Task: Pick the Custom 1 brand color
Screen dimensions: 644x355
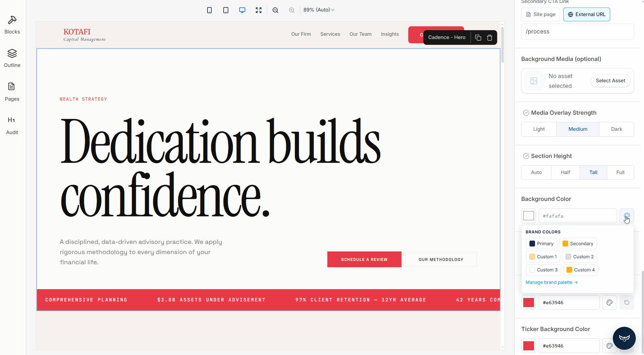Action: point(543,257)
